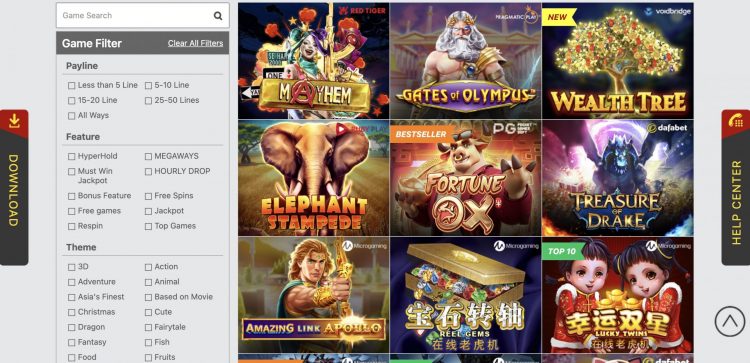Screen dimensions: 750x363
Task: Check the Less than 5 Line filter
Action: click(x=72, y=86)
